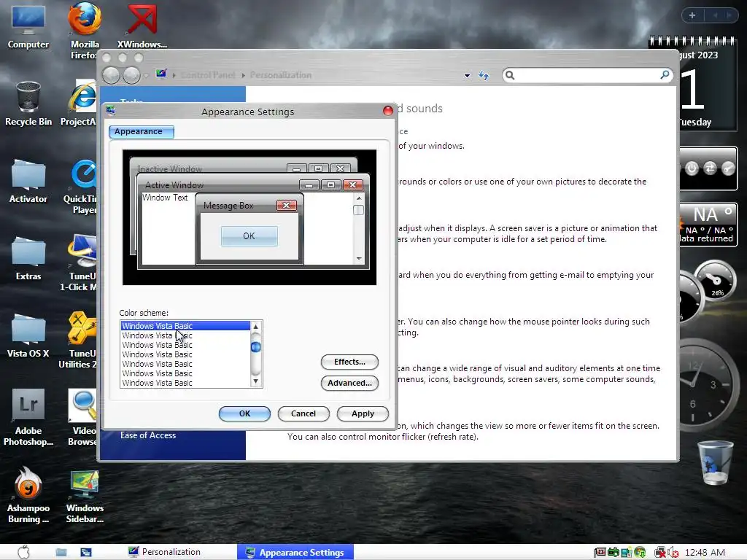This screenshot has height=560, width=747.
Task: Click the Personalization search input field
Action: [587, 75]
